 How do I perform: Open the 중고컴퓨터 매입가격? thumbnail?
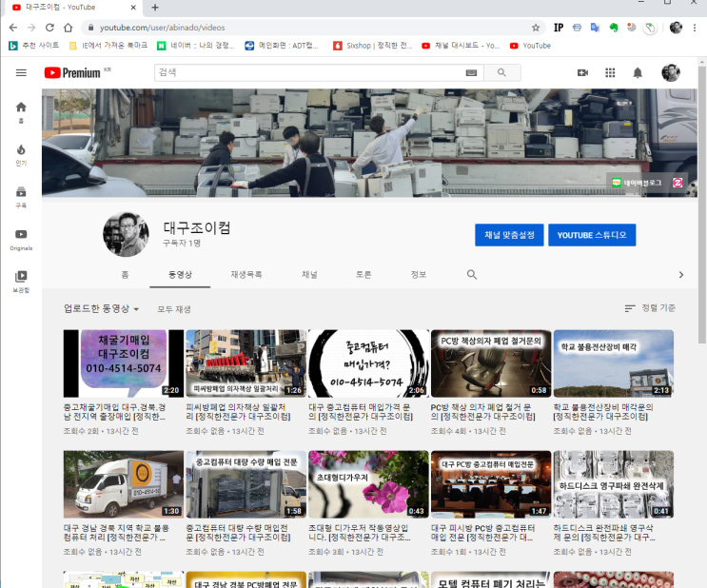tap(368, 363)
